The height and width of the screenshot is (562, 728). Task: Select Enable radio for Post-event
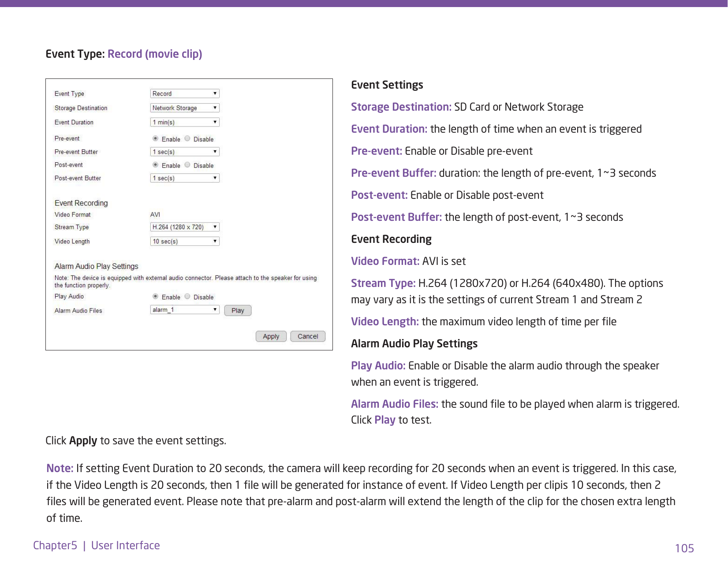pos(156,165)
